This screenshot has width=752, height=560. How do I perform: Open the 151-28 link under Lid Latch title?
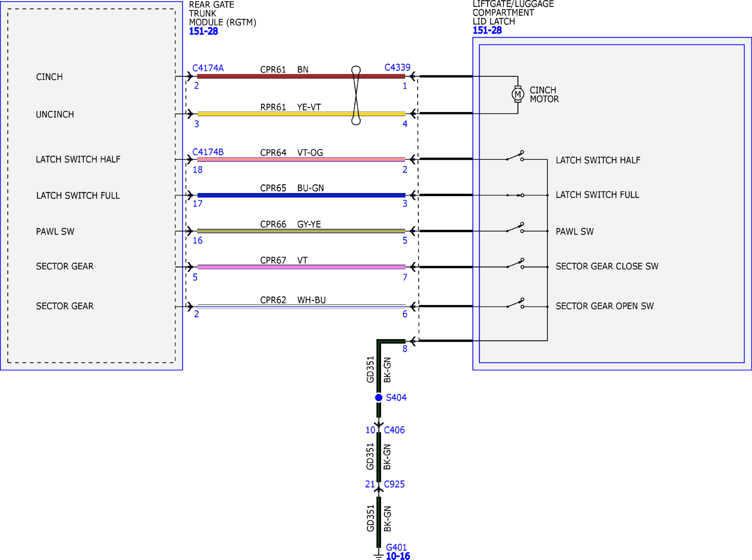487,30
